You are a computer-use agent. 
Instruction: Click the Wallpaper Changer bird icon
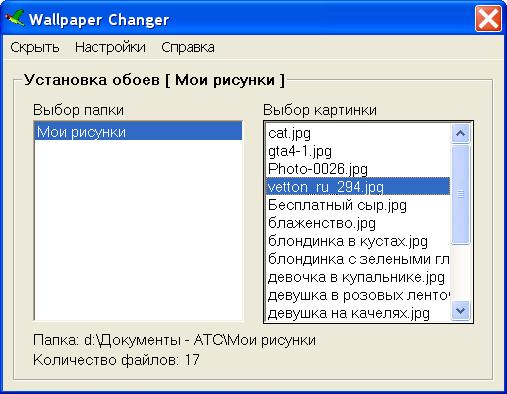click(x=15, y=19)
